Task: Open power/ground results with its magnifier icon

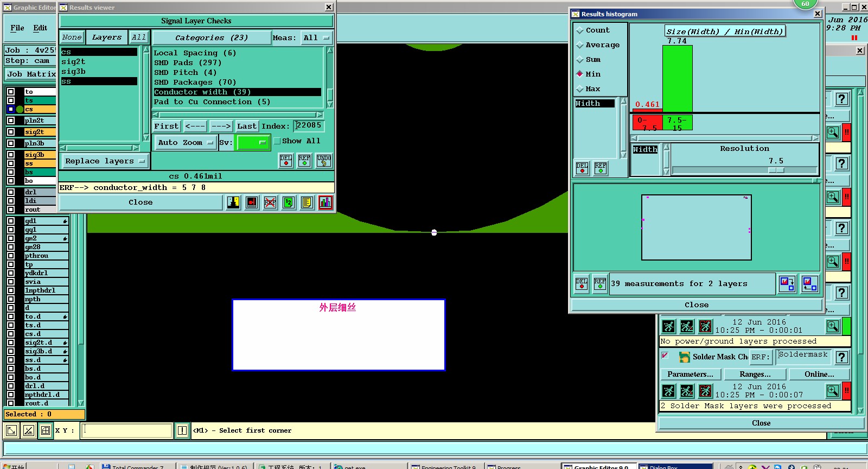Action: pos(833,326)
